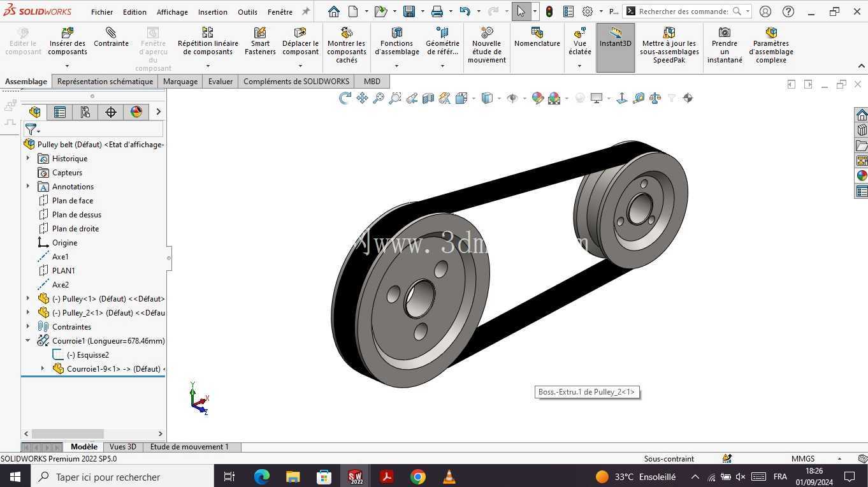Expand Courroie1-9<1> sub-component
This screenshot has height=487, width=868.
pyautogui.click(x=43, y=368)
